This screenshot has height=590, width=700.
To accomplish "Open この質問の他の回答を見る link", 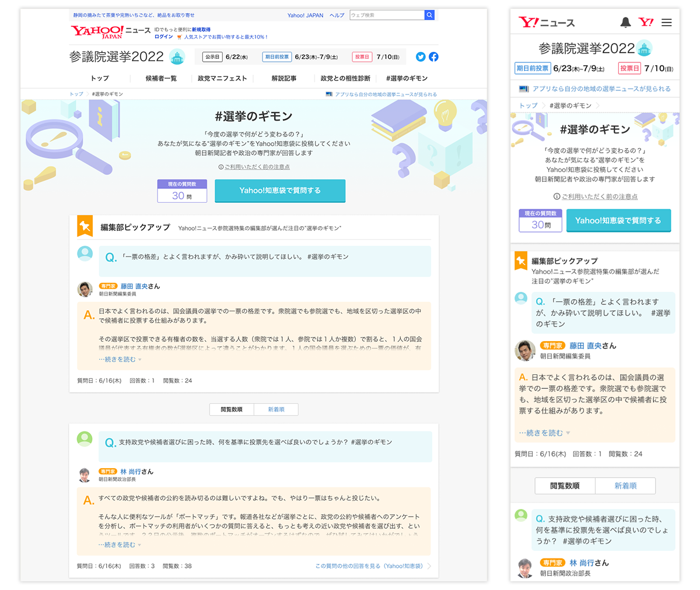I will (x=369, y=566).
